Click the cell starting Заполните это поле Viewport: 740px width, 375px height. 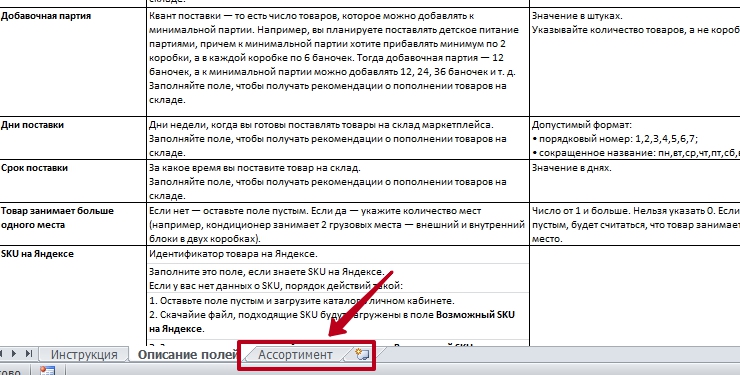338,278
